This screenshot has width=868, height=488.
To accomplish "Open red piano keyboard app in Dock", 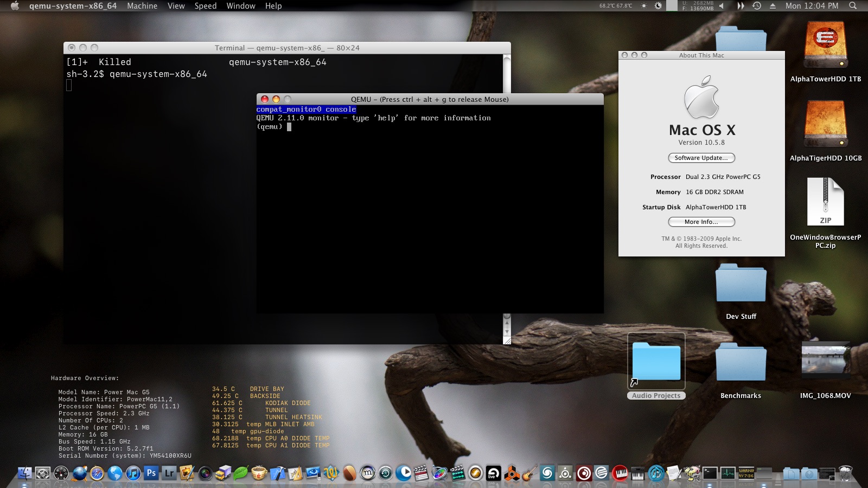I will click(x=620, y=473).
